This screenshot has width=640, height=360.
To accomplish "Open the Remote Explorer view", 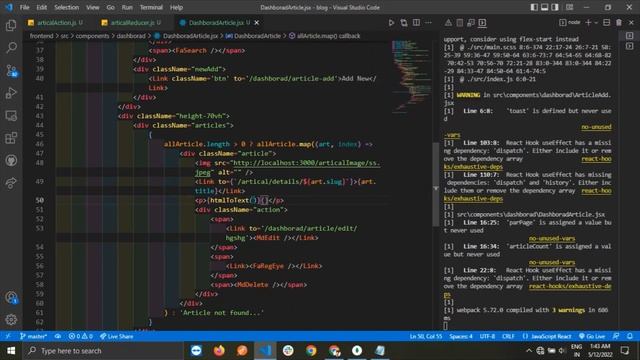I will tap(11, 116).
